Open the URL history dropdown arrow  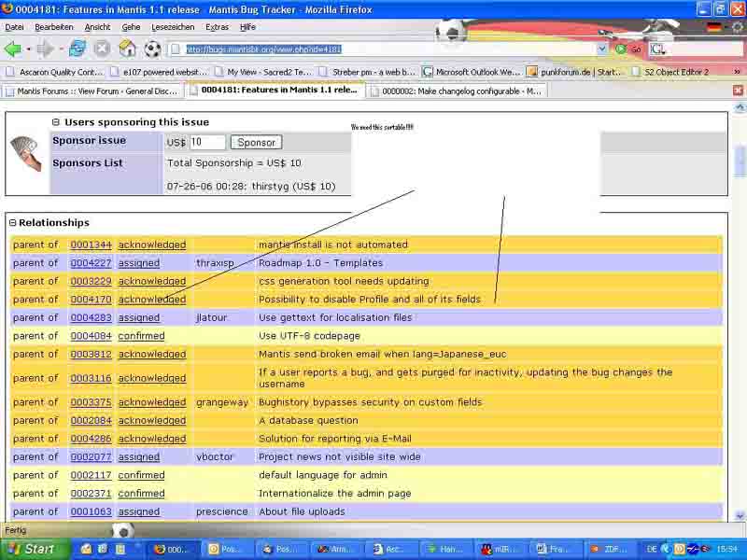pyautogui.click(x=602, y=49)
